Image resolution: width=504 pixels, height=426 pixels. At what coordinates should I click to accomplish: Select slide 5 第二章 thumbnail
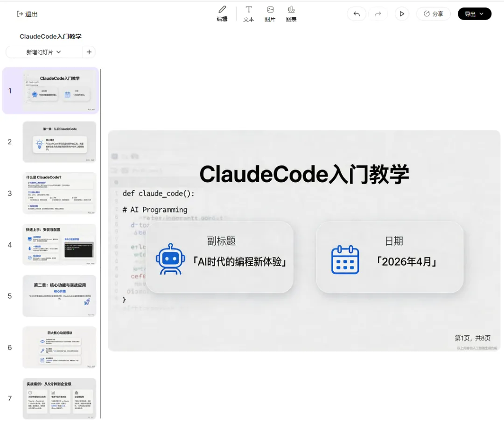coord(59,296)
